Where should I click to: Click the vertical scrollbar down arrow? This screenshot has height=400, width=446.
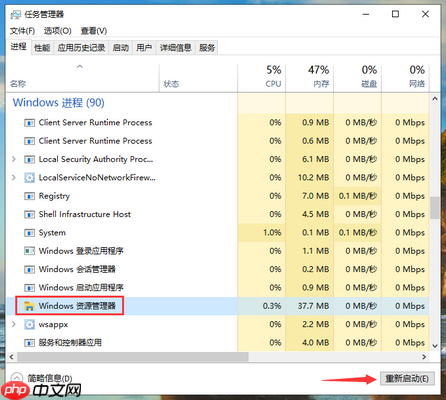[435, 346]
